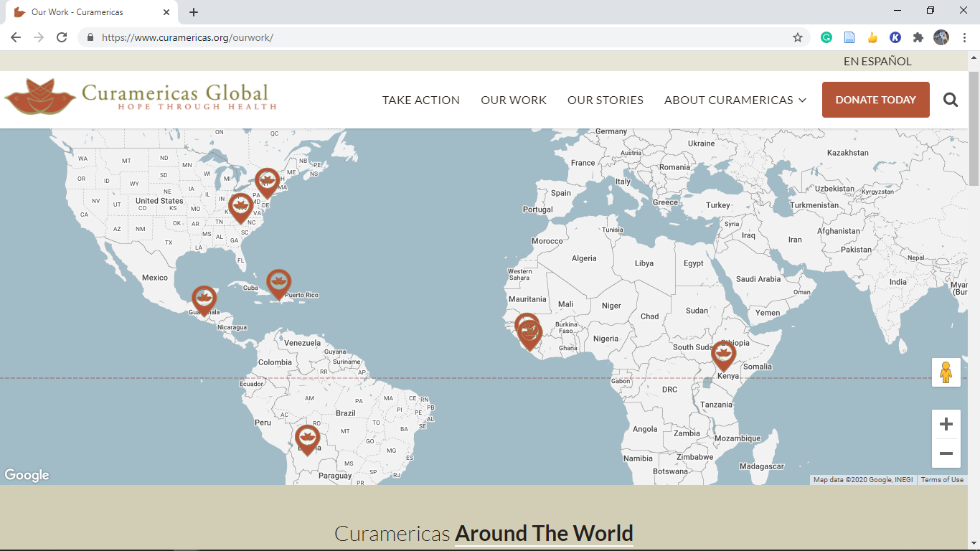Click the Algeria label on the map
Viewport: 980px width, 551px height.
pyautogui.click(x=584, y=258)
